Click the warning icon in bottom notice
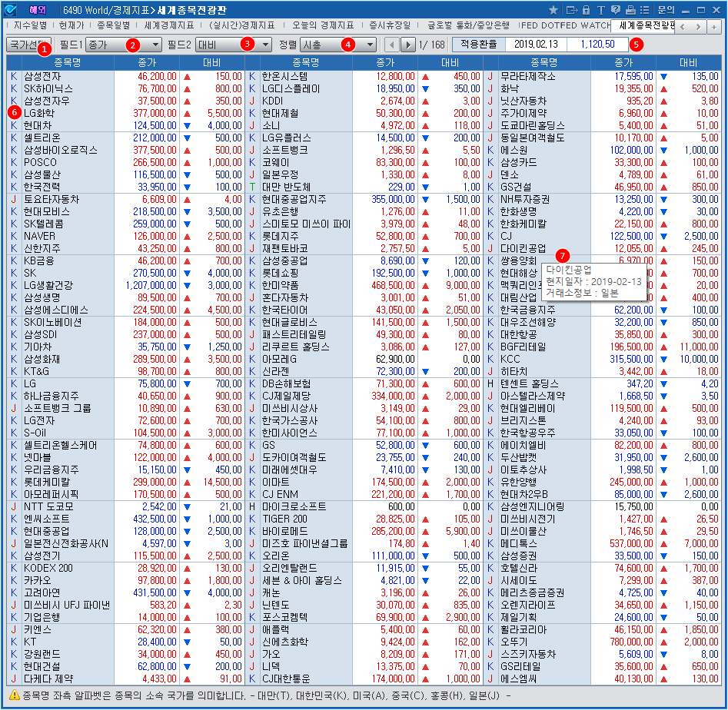 (x=15, y=695)
